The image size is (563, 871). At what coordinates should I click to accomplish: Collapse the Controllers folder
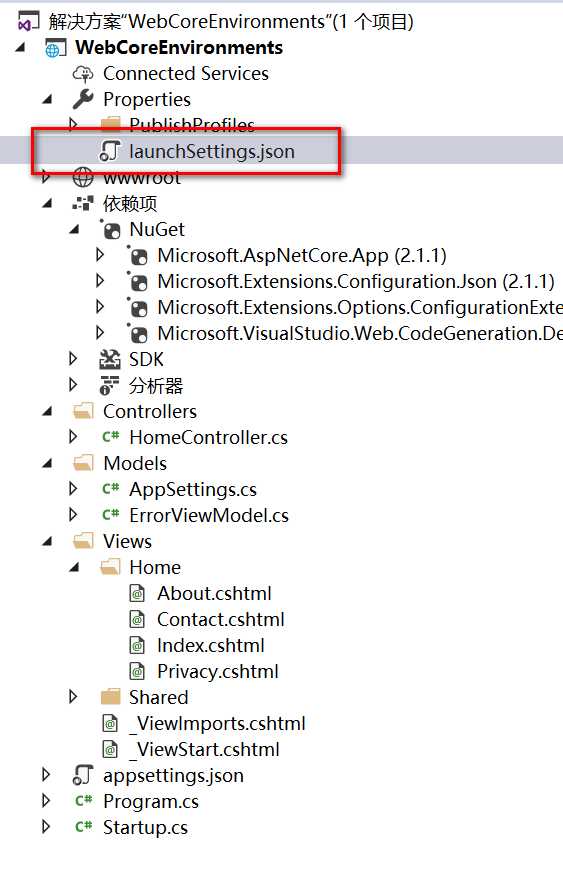(x=47, y=412)
